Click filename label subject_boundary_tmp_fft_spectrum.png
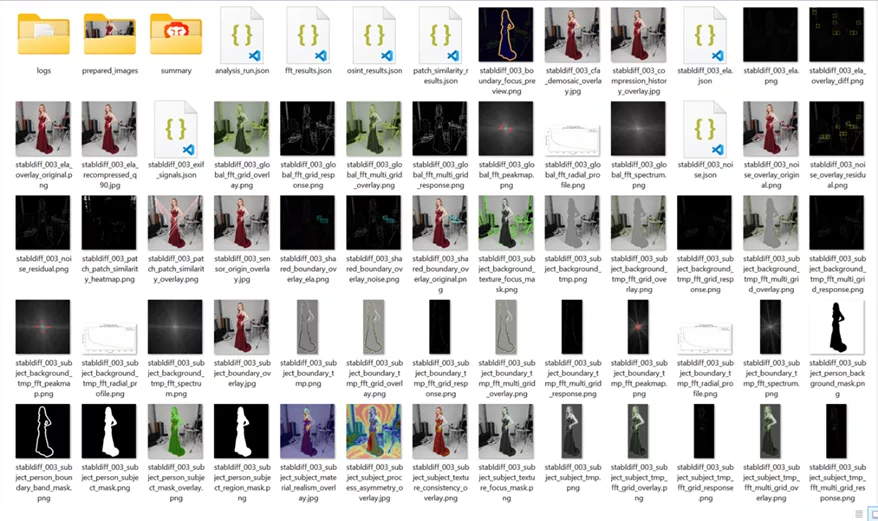The image size is (878, 521). click(x=770, y=378)
